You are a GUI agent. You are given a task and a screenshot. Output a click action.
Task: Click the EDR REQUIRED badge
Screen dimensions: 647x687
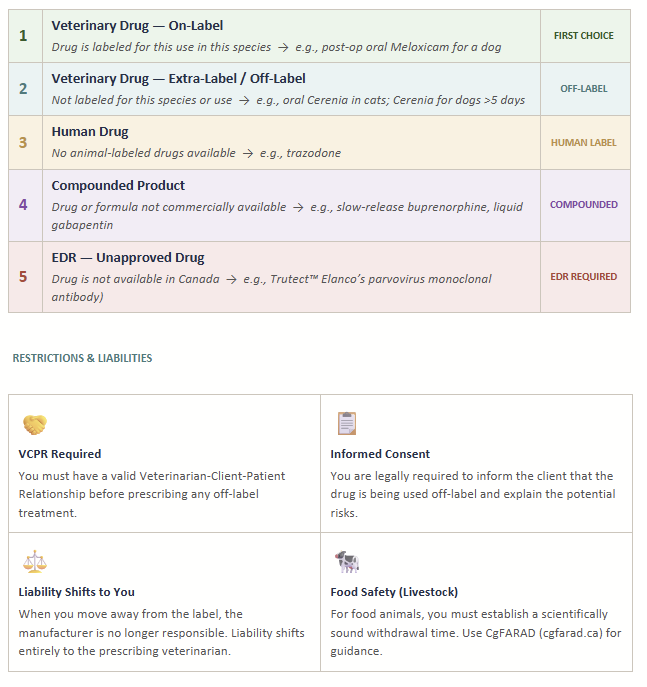[584, 276]
